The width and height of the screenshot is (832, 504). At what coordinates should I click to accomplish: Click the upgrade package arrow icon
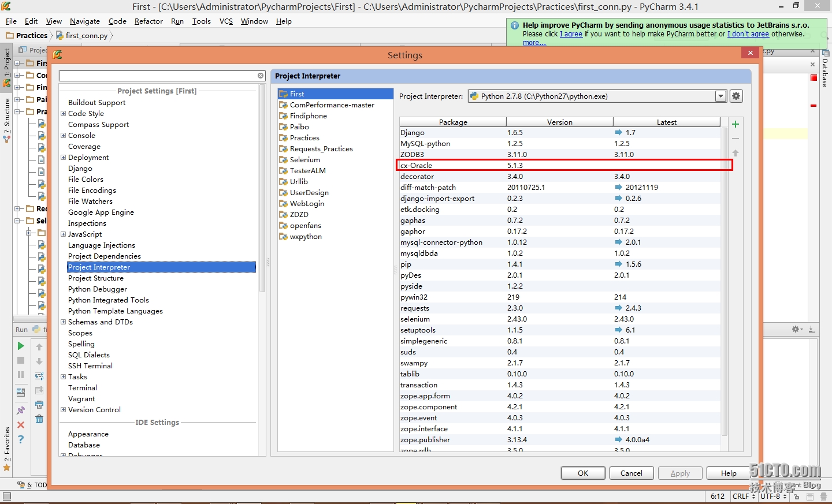point(736,153)
